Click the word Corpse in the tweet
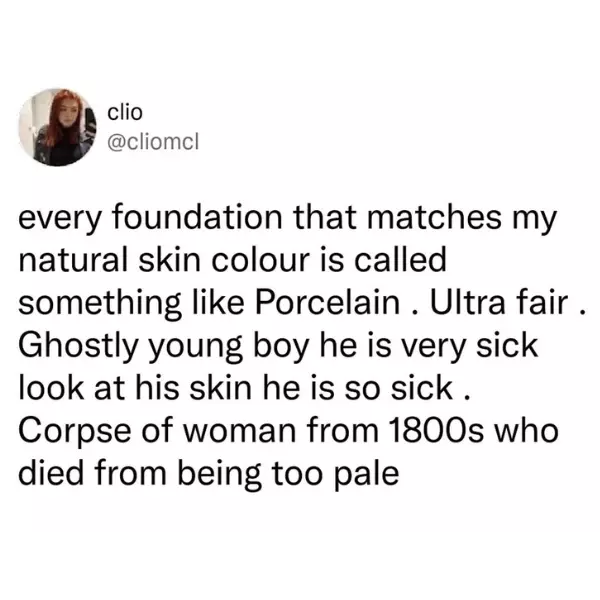600x600 pixels. tap(75, 432)
